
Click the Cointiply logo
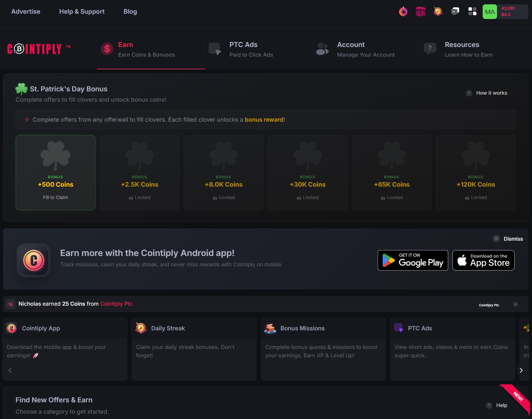pyautogui.click(x=39, y=49)
